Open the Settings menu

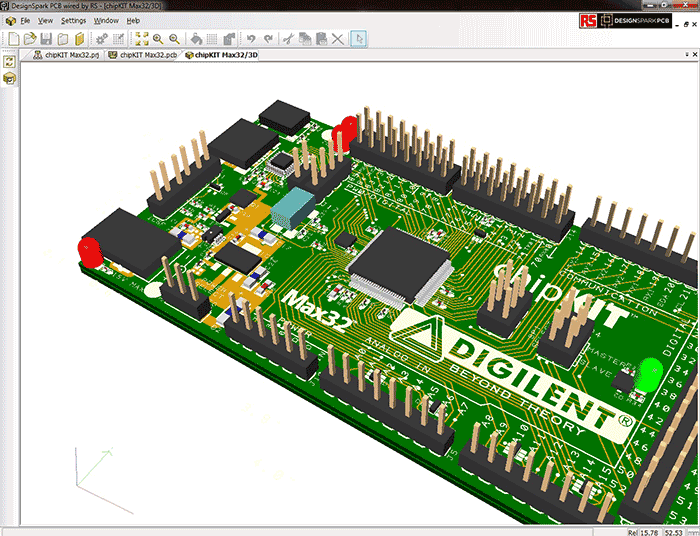click(73, 21)
